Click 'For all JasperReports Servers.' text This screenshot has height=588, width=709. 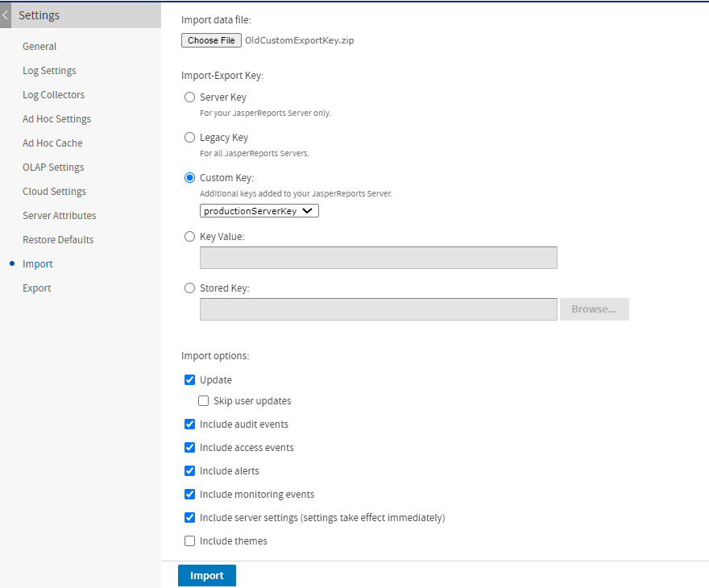[x=255, y=153]
